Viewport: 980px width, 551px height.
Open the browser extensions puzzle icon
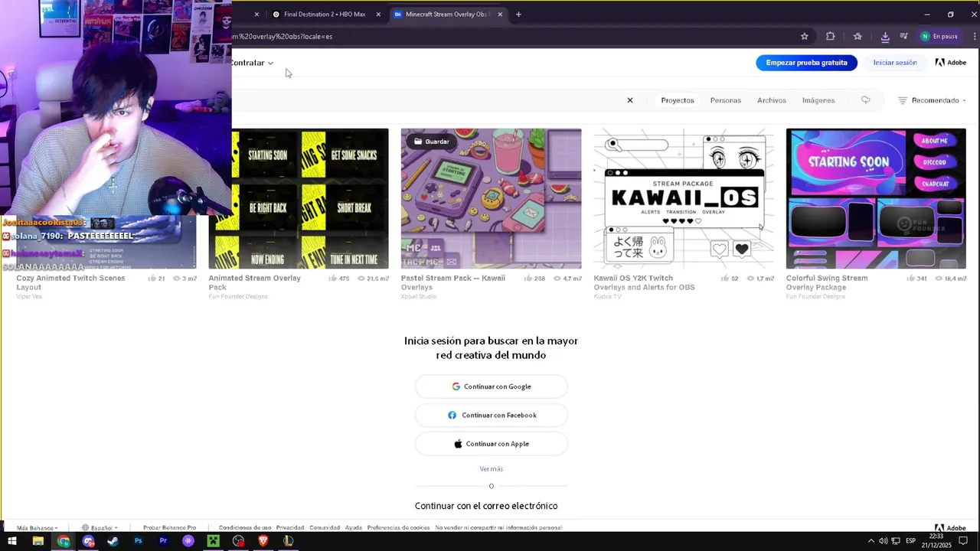(830, 36)
